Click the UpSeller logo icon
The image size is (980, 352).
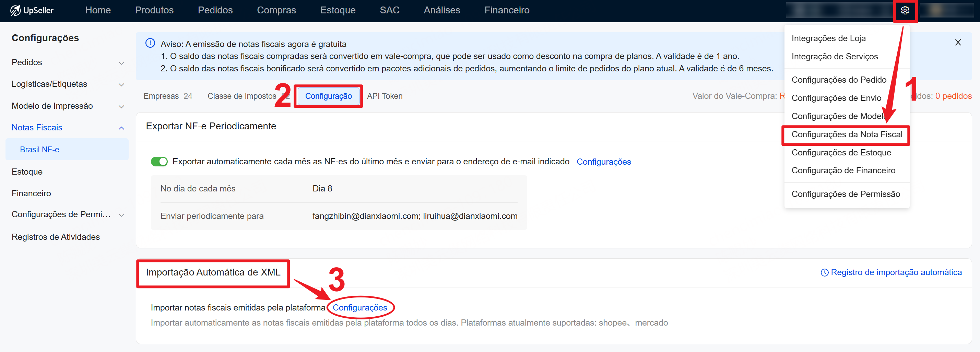[15, 10]
